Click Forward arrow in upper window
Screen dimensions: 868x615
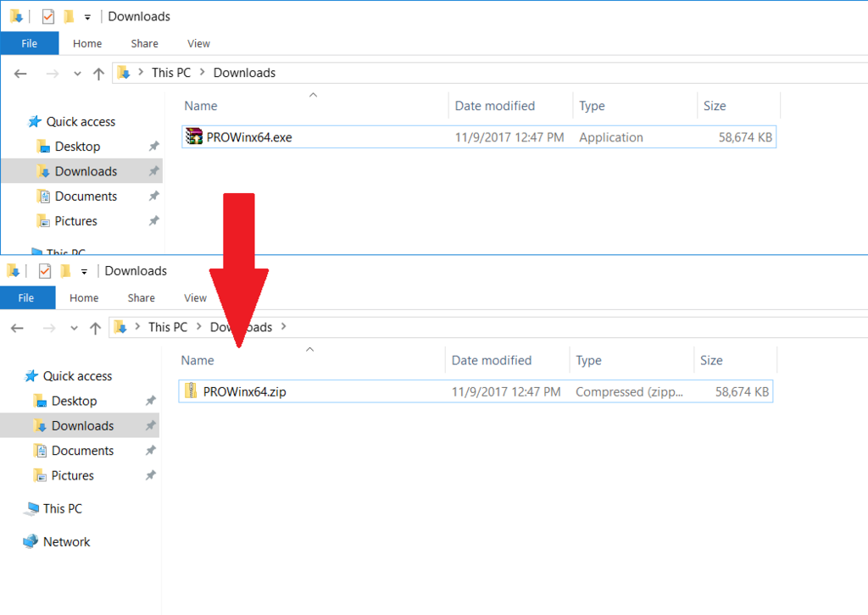click(x=52, y=74)
